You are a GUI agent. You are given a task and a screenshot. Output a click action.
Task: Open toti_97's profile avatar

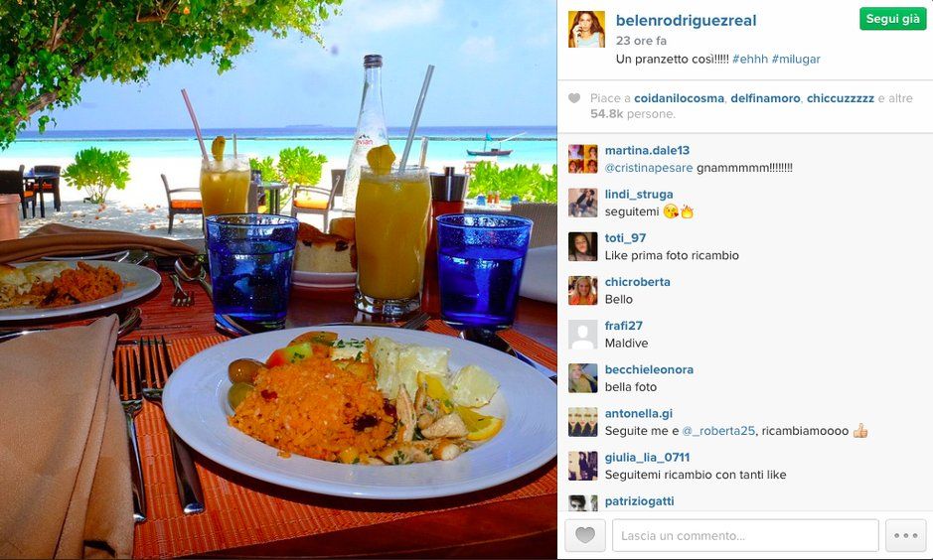(x=583, y=246)
